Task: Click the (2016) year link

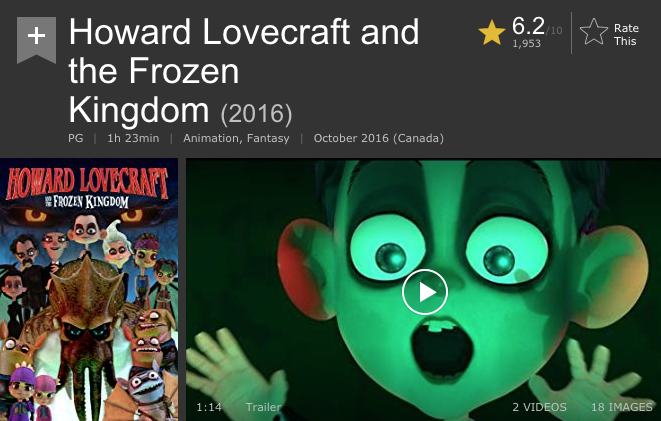Action: 256,114
